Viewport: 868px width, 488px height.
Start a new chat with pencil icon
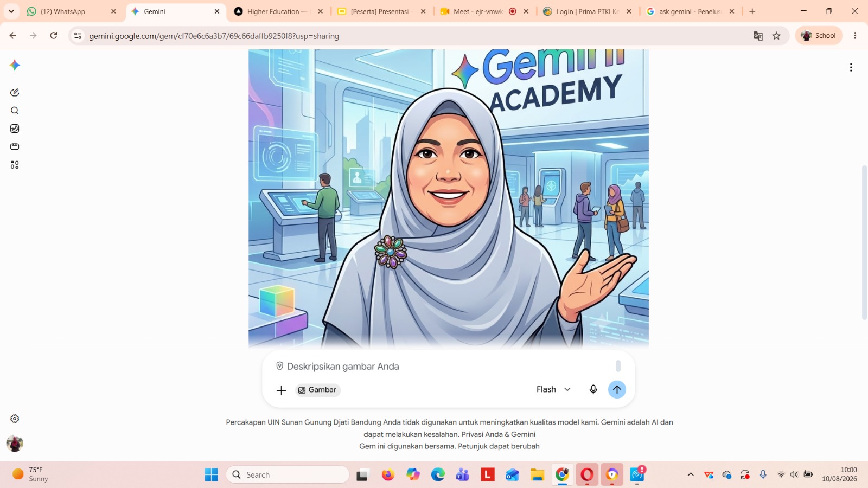click(x=15, y=92)
